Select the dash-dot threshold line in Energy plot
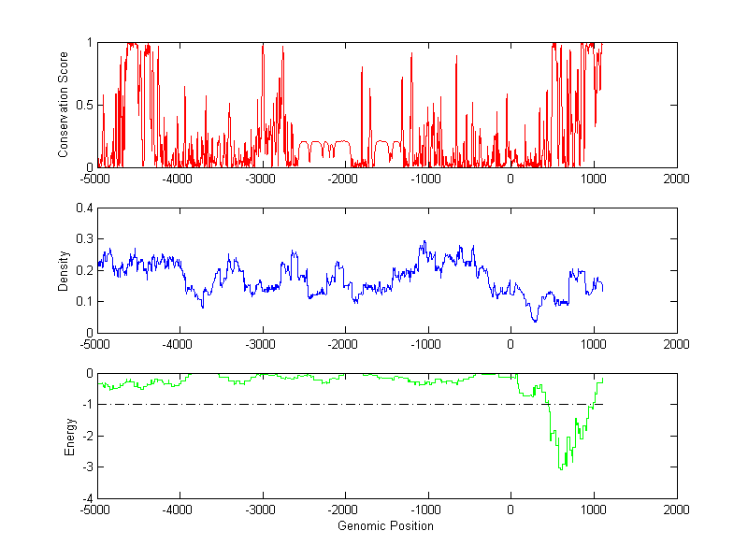 tap(280, 404)
